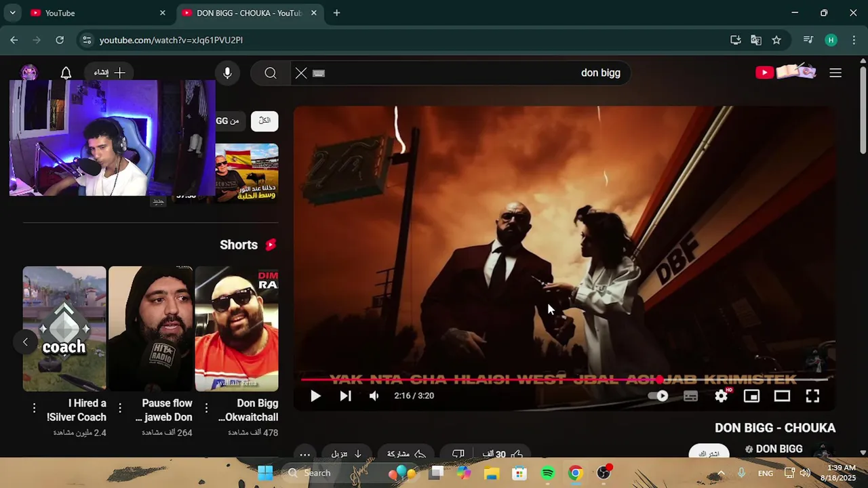868x488 pixels.
Task: Play the paused video
Action: click(x=315, y=396)
